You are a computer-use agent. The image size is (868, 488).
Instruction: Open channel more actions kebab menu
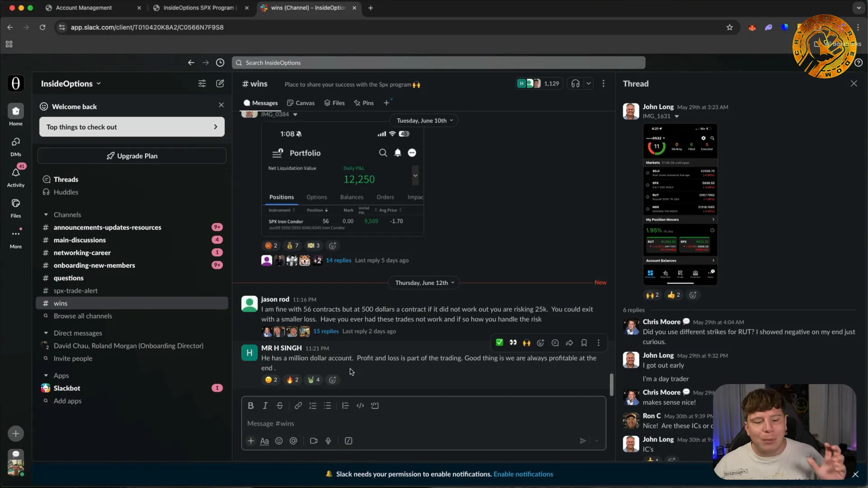tap(604, 84)
